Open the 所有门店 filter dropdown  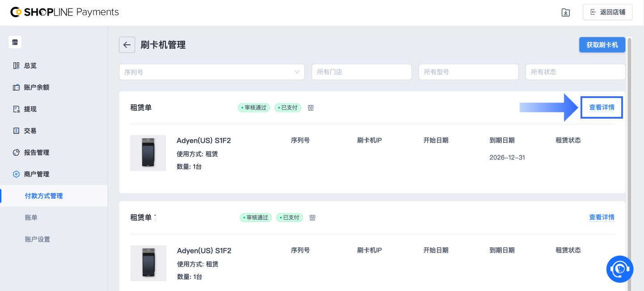(x=361, y=72)
